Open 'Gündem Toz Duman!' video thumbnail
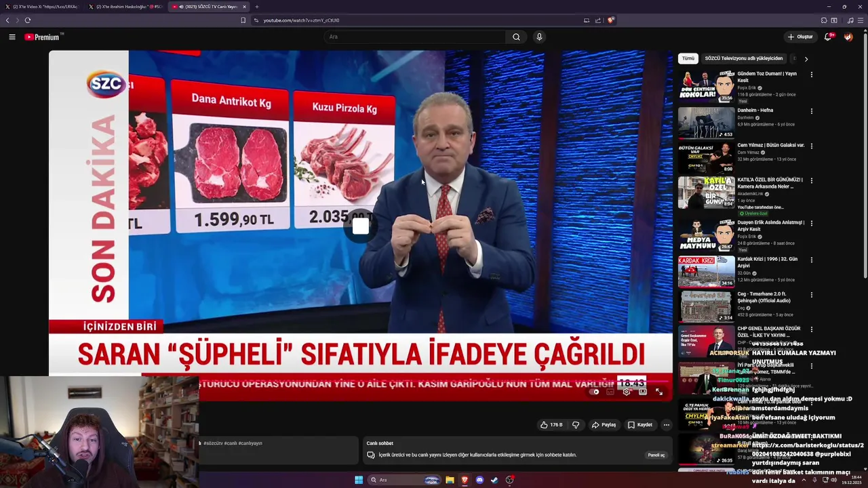The image size is (868, 488). [706, 87]
